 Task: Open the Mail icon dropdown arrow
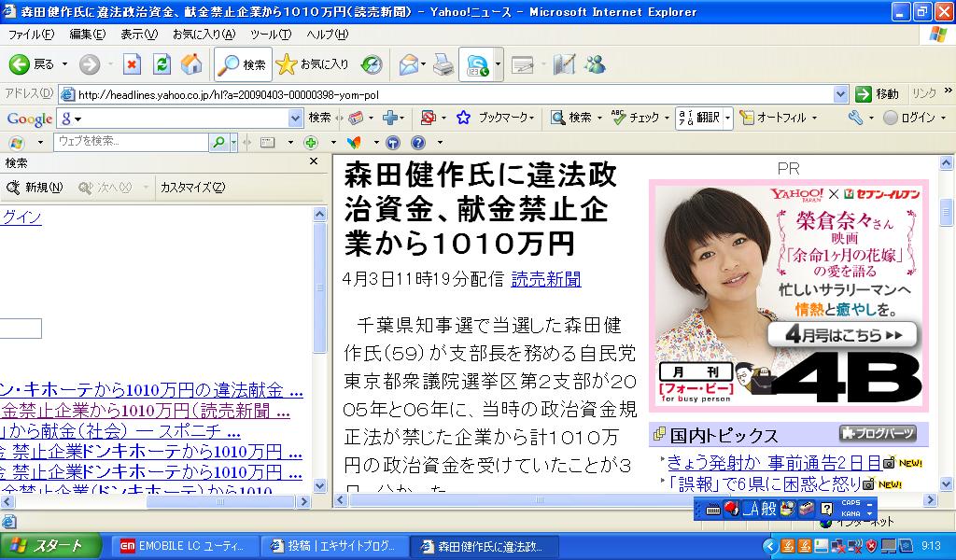[423, 64]
